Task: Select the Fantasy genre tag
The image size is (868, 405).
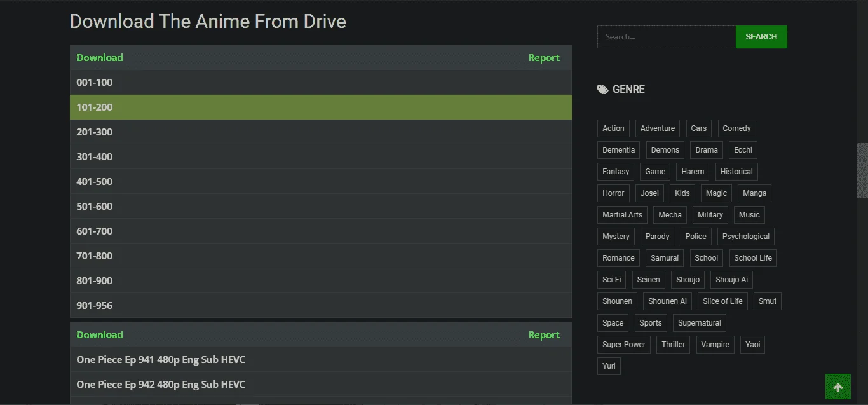Action: 616,172
